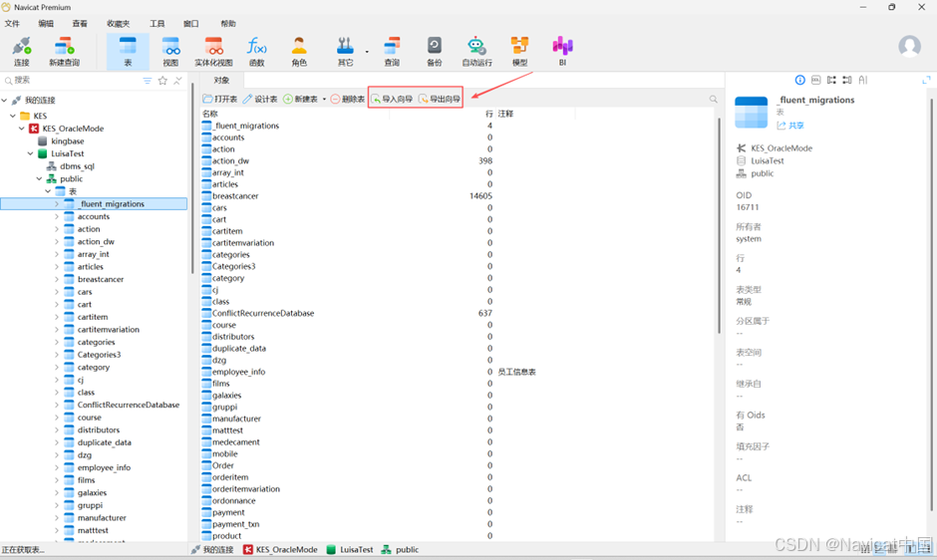Image resolution: width=937 pixels, height=560 pixels.
Task: Open Materialized View (实体化视图) icon
Action: (x=213, y=52)
